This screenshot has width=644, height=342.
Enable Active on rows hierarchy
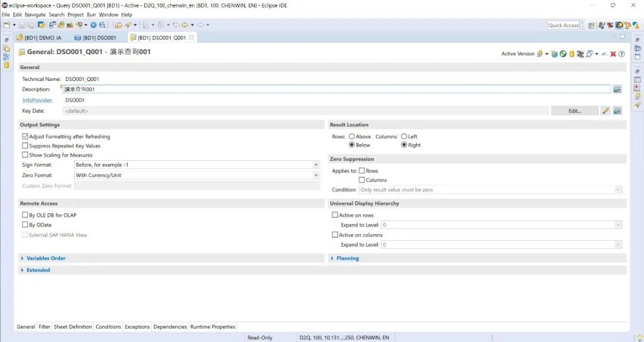pyautogui.click(x=335, y=214)
